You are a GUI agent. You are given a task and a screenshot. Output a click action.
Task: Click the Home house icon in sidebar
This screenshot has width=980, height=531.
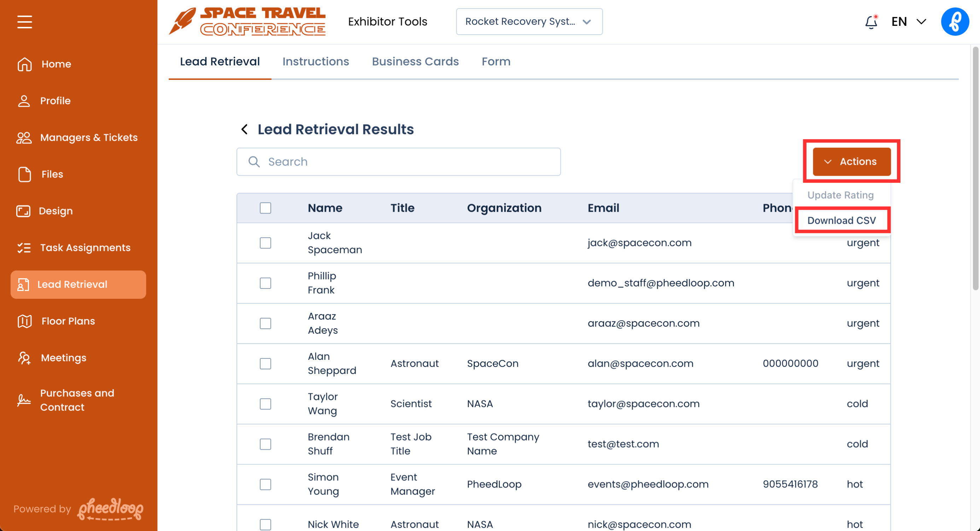(24, 64)
